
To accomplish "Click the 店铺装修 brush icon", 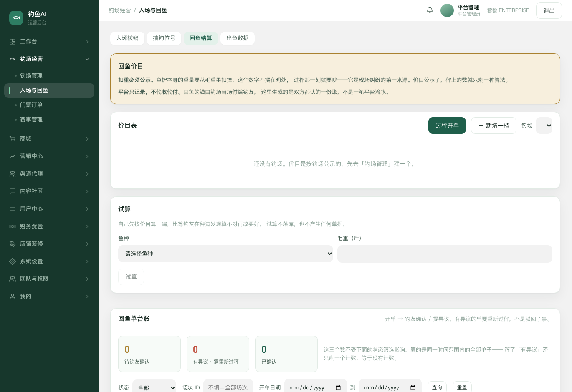I will click(13, 244).
